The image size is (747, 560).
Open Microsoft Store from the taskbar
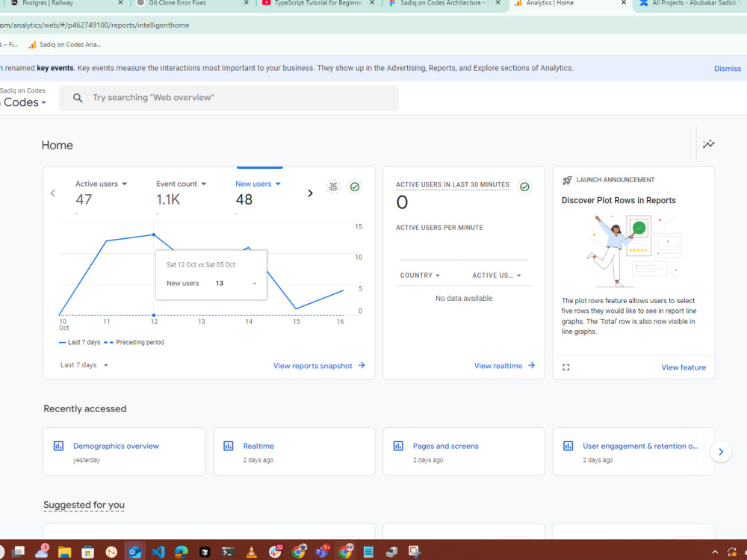(x=87, y=552)
